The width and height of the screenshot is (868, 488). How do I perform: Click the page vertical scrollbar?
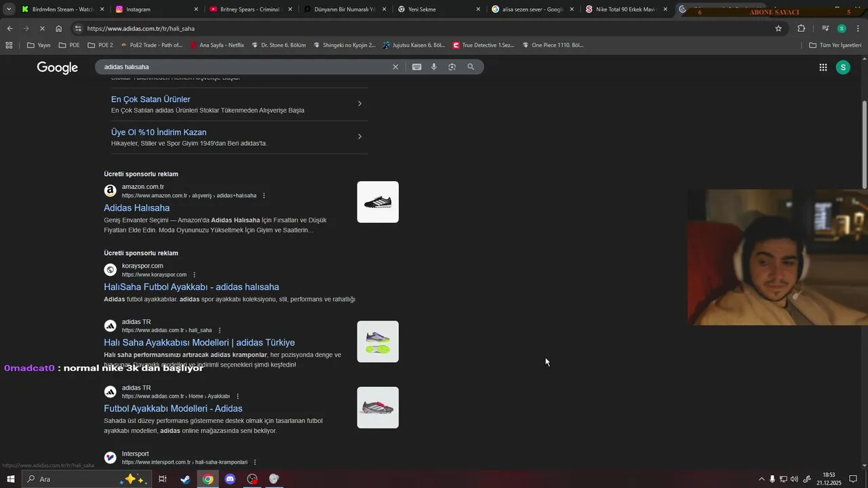pyautogui.click(x=864, y=146)
